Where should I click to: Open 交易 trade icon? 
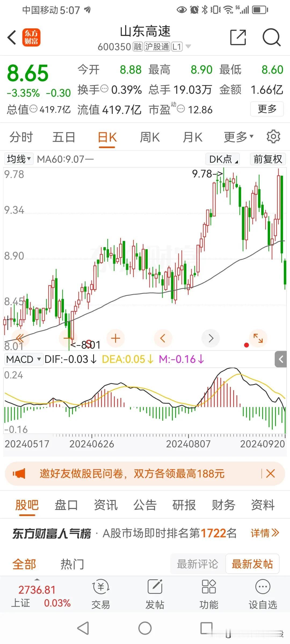(101, 594)
